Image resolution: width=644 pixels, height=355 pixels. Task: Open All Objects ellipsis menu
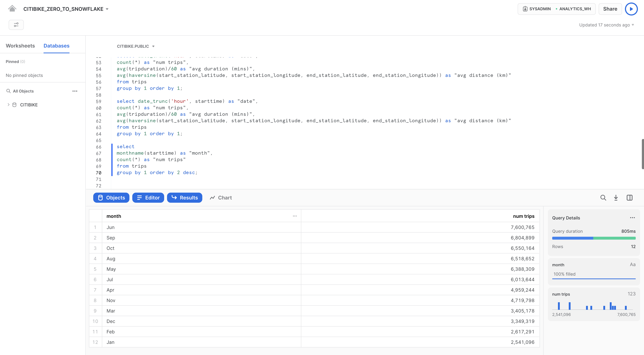(75, 91)
